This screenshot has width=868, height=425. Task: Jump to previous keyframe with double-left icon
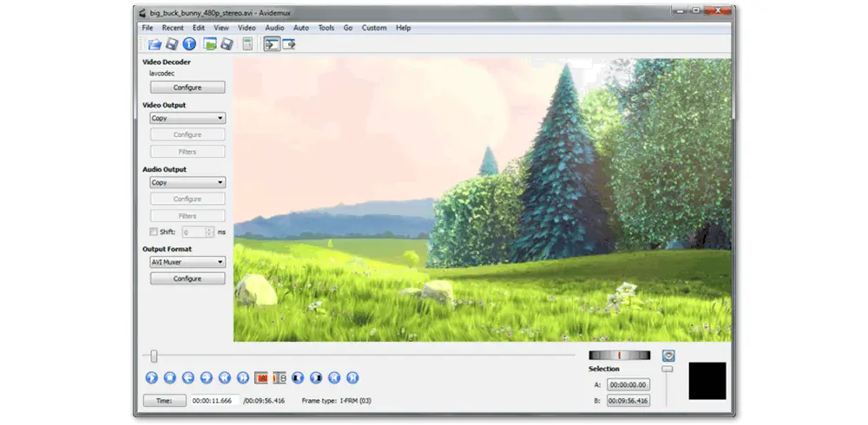(225, 378)
